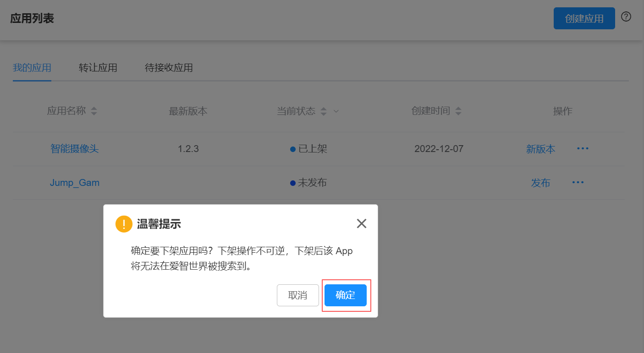Open the more actions menu for Jump_Gam
Screen dimensions: 644x353
578,182
